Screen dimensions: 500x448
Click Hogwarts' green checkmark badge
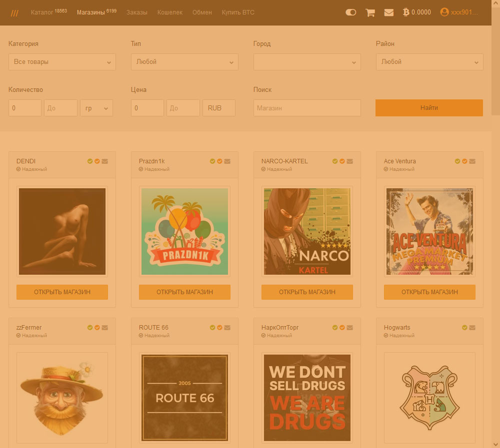click(464, 328)
